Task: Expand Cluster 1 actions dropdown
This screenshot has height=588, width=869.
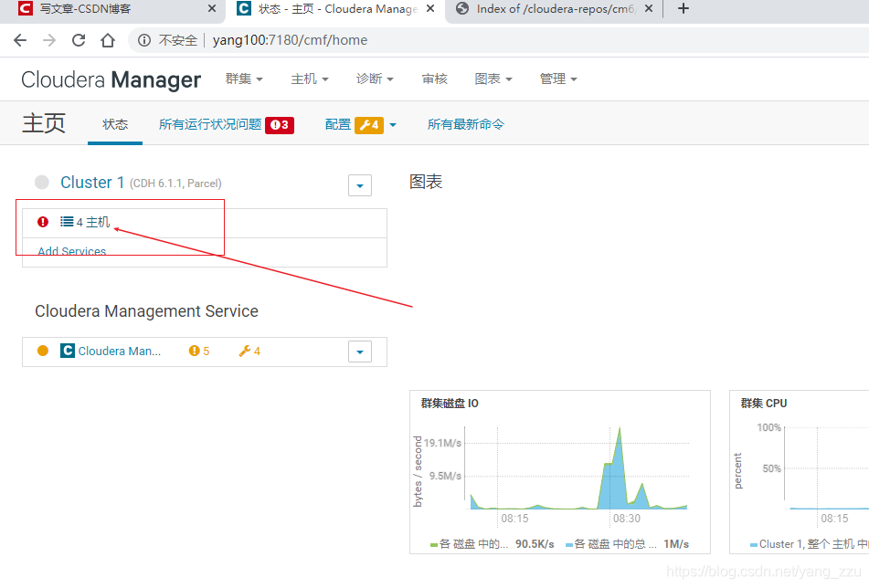Action: [x=360, y=185]
